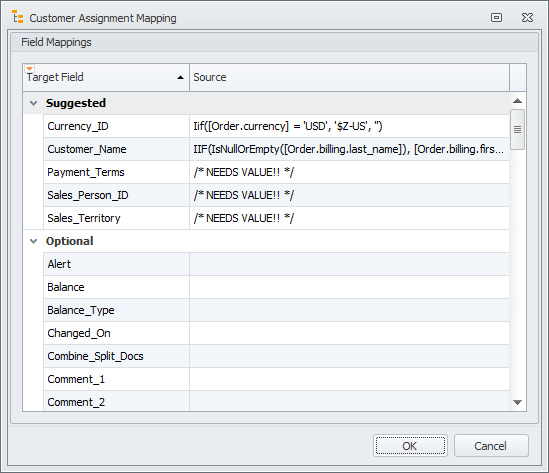
Task: Click the vertical scrollbar thumb
Action: click(x=517, y=130)
